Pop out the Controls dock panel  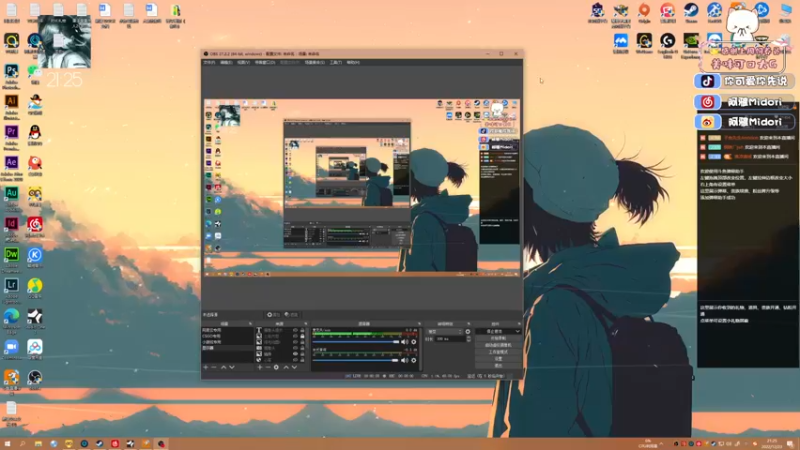point(519,324)
